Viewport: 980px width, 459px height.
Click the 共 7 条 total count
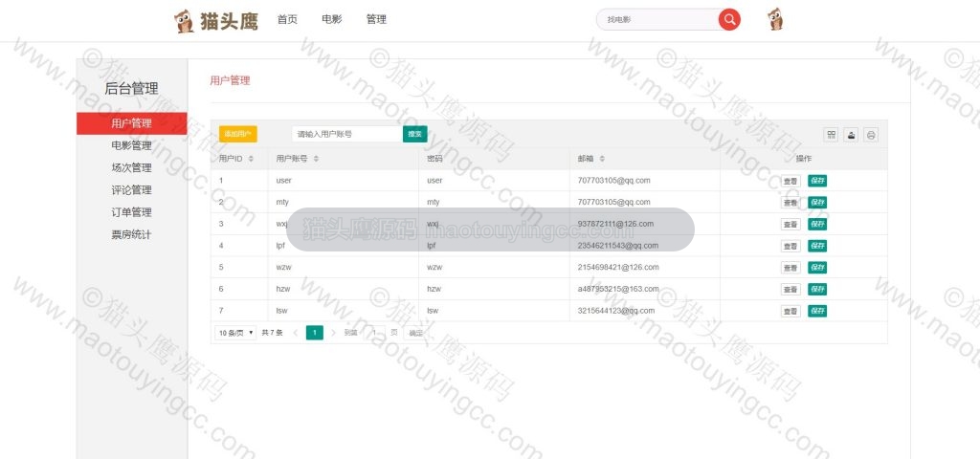(272, 333)
